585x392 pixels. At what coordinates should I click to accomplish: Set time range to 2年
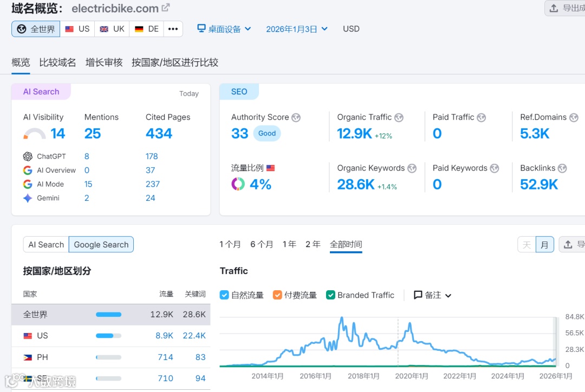[x=313, y=244]
